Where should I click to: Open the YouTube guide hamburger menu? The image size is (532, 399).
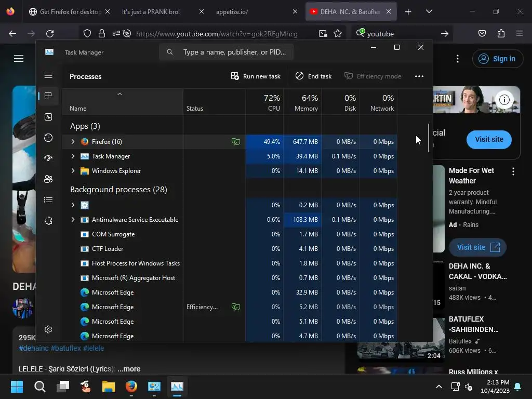click(x=19, y=58)
